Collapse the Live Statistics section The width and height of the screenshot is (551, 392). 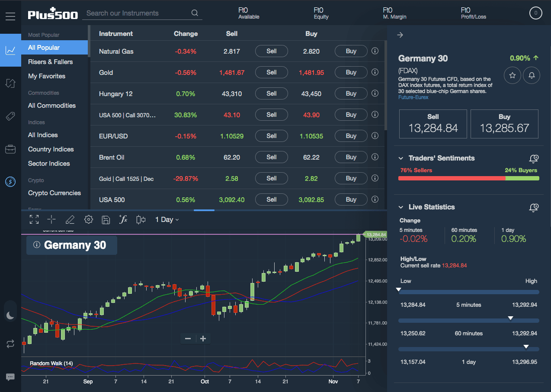point(400,207)
